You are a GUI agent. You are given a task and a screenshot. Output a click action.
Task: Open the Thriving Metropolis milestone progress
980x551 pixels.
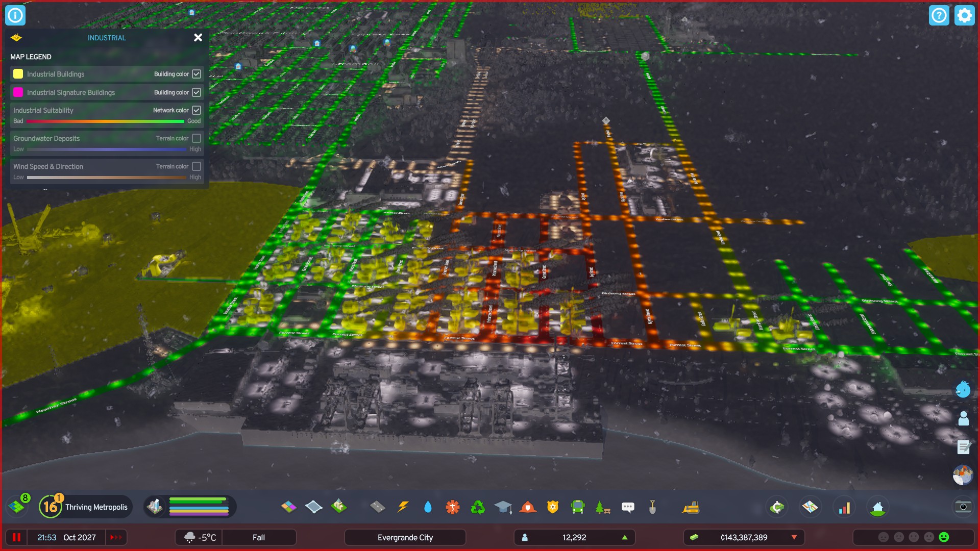pyautogui.click(x=86, y=507)
